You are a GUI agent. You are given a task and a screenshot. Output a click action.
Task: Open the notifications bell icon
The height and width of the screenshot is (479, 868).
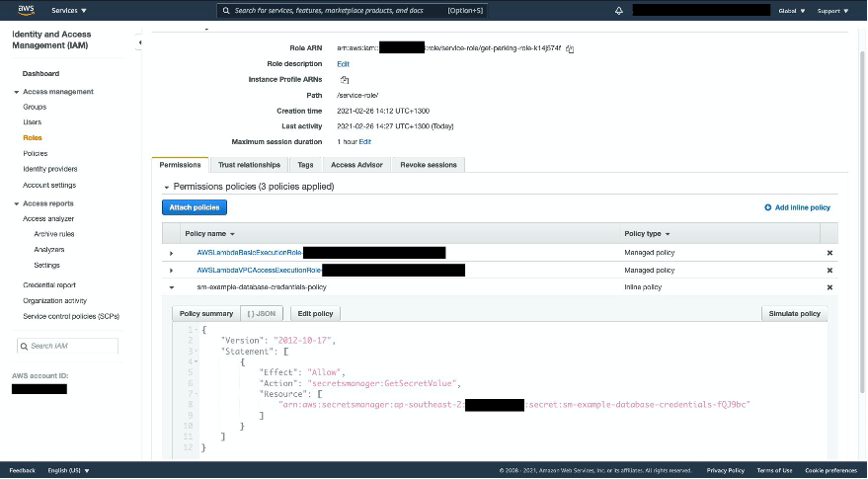[619, 11]
